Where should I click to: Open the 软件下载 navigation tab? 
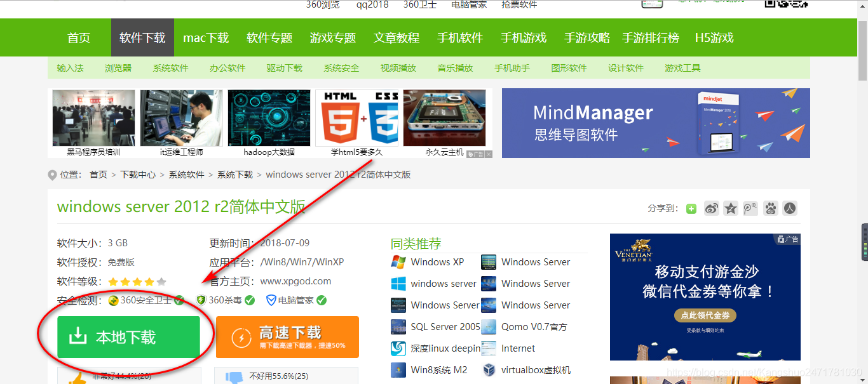click(142, 38)
